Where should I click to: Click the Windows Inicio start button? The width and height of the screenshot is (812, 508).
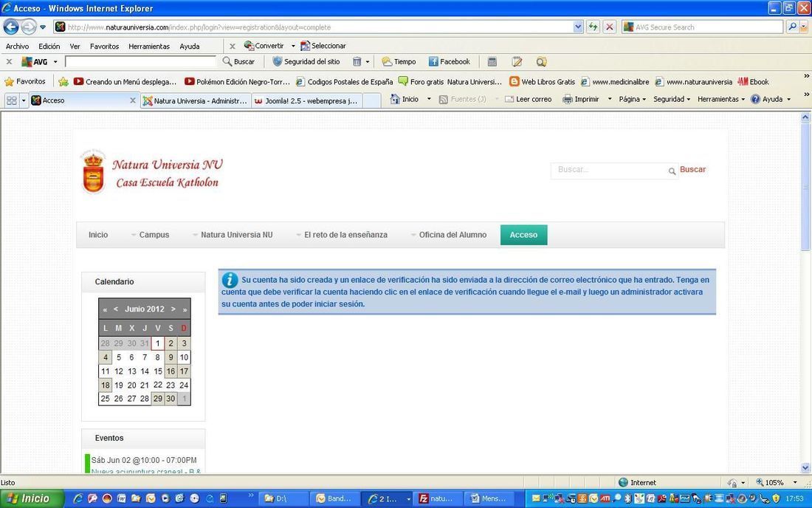(32, 498)
